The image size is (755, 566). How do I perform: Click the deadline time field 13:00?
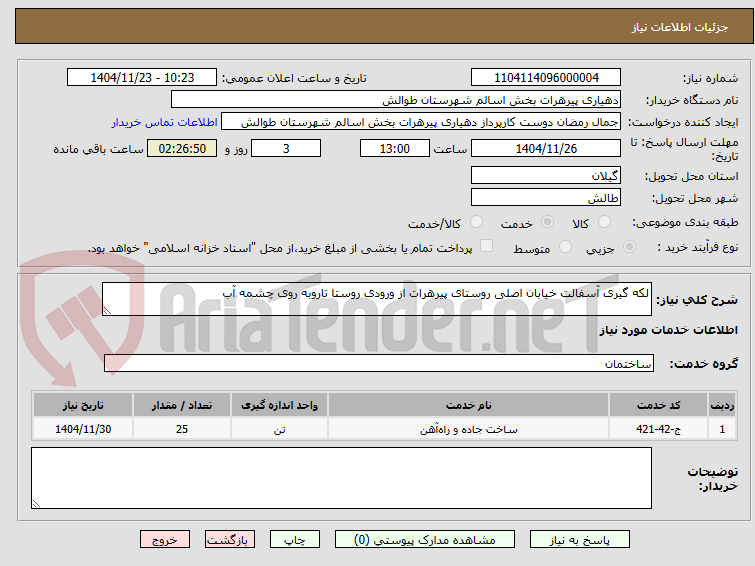(395, 148)
